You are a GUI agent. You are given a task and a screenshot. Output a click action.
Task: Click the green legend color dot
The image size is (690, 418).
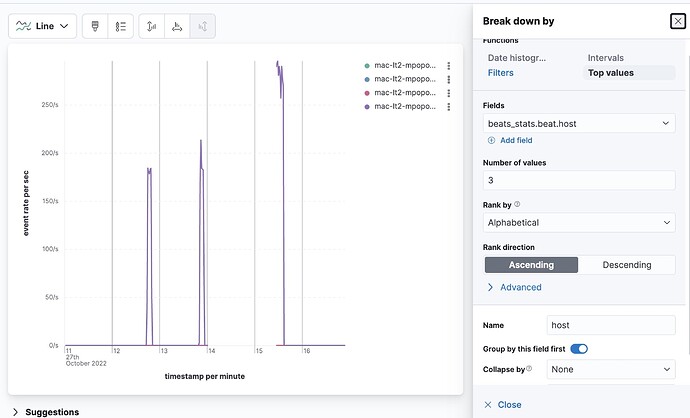[367, 66]
